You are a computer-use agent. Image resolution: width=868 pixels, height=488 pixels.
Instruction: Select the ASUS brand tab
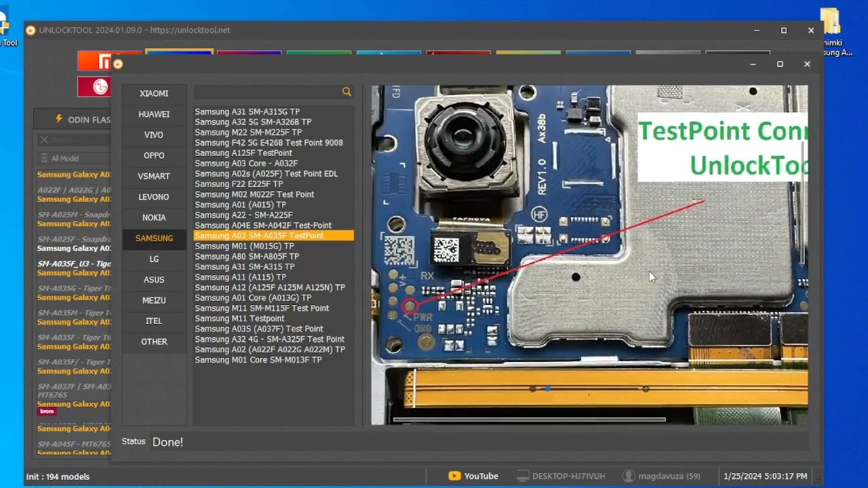[x=154, y=280]
